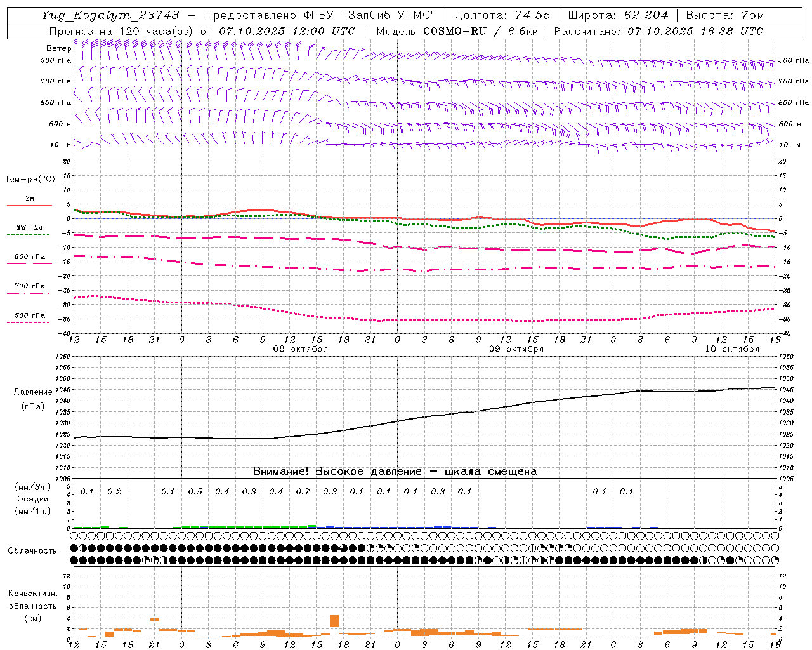Image resolution: width=812 pixels, height=650 pixels.
Task: Click the forecast start 07.10.2025 12:00 UTC
Action: click(287, 31)
